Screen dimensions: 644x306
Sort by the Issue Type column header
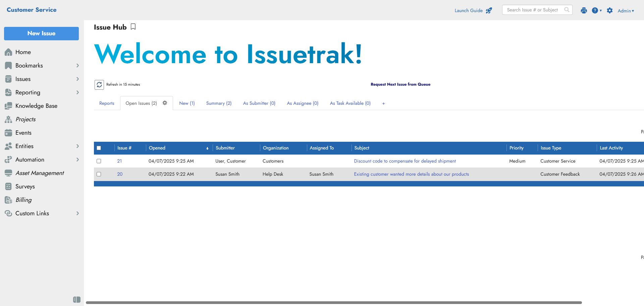click(x=551, y=148)
